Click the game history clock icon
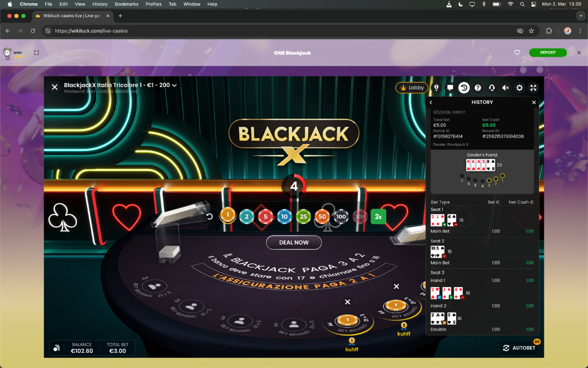Screen dimensions: 588x368 point(464,88)
